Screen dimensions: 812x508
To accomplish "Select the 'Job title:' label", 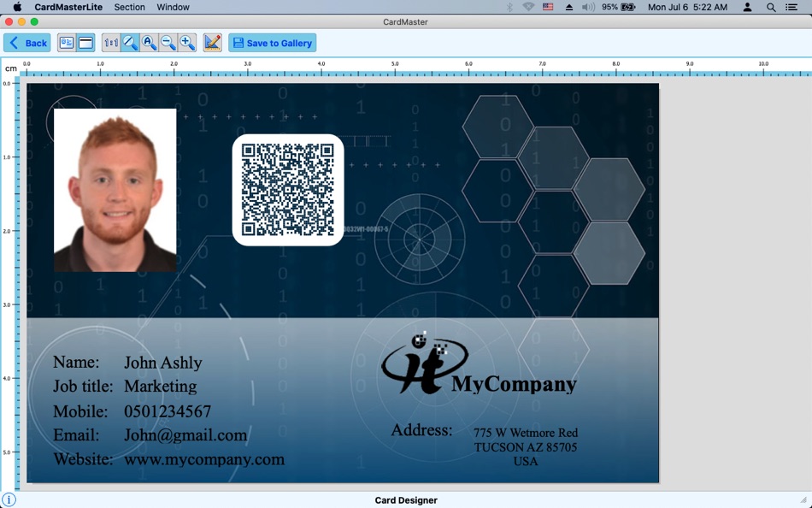I will click(83, 387).
